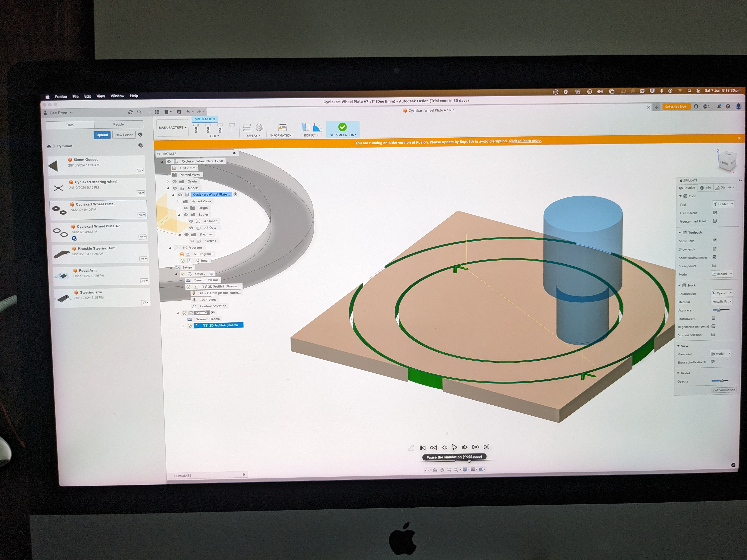Click the search icon in the data panel
This screenshot has height=560, width=747.
coord(139,112)
